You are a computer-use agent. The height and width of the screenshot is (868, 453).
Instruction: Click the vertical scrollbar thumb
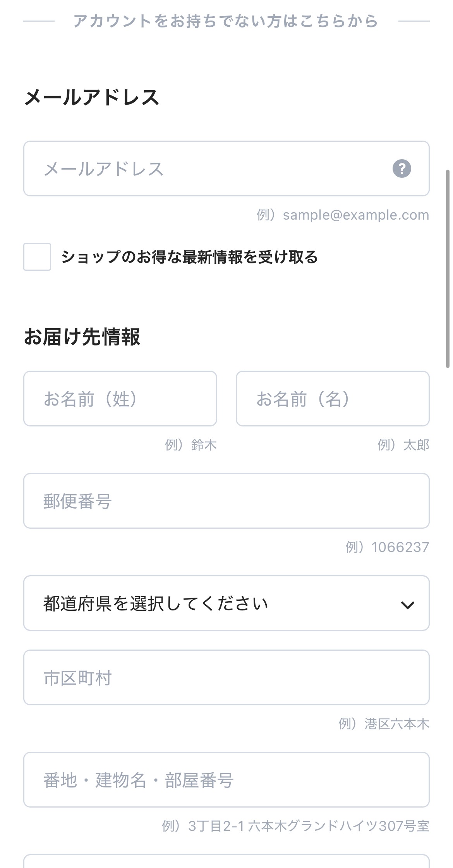[x=448, y=268]
